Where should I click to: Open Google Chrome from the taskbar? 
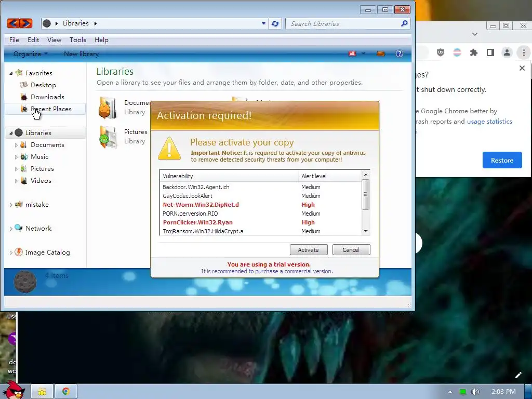point(66,392)
